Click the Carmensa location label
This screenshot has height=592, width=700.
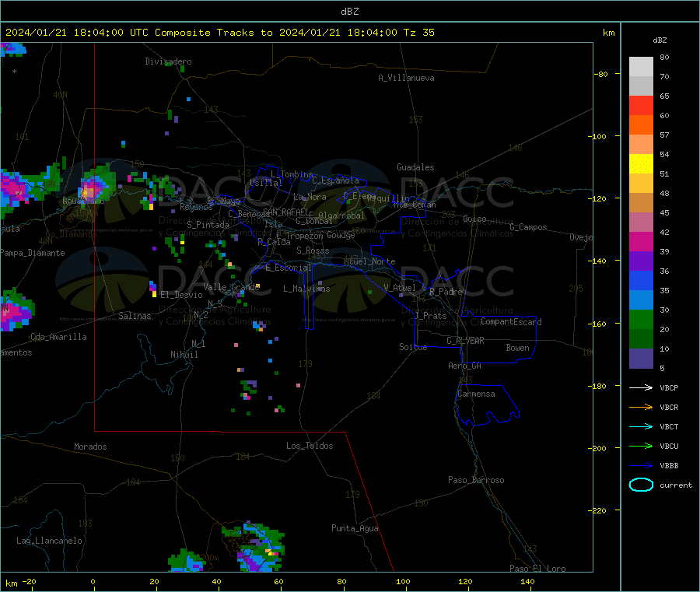coord(476,394)
